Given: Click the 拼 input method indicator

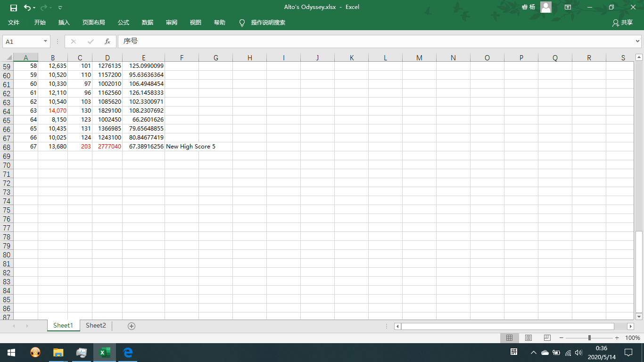Looking at the screenshot, I should click(x=514, y=352).
